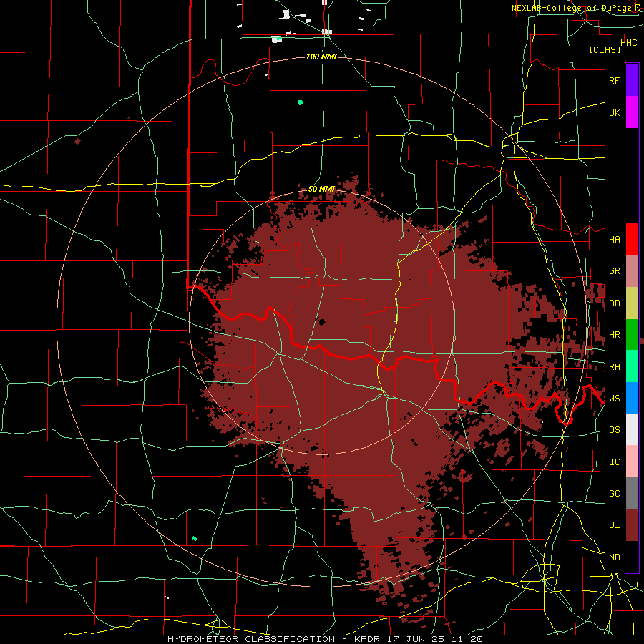Select the BD legend label text
Image resolution: width=644 pixels, height=644 pixels.
[614, 303]
